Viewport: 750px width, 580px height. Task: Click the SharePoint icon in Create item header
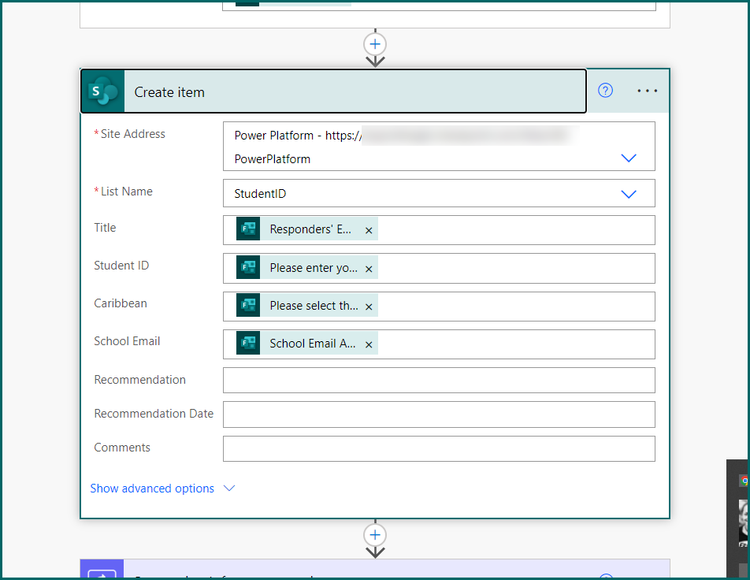coord(103,91)
